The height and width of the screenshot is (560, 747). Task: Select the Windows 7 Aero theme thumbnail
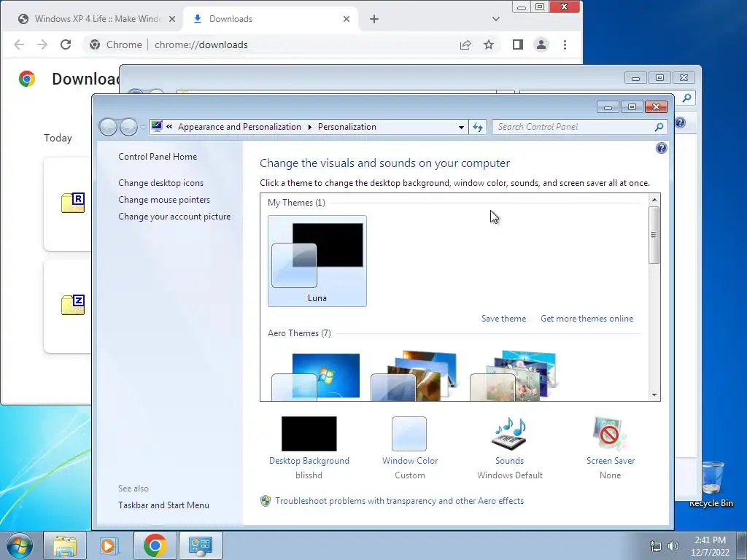pos(317,376)
